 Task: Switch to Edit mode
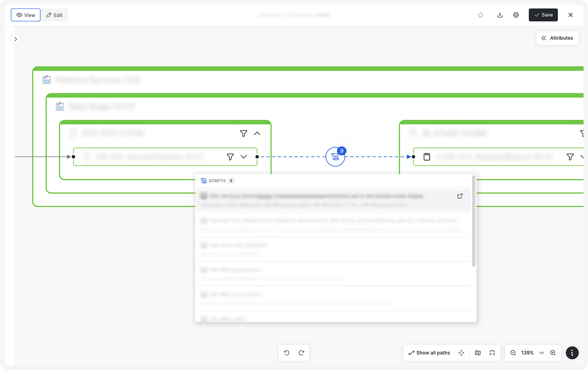point(55,15)
